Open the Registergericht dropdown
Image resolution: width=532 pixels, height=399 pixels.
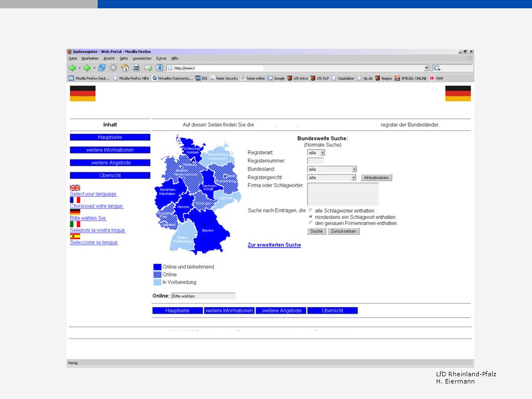click(331, 177)
